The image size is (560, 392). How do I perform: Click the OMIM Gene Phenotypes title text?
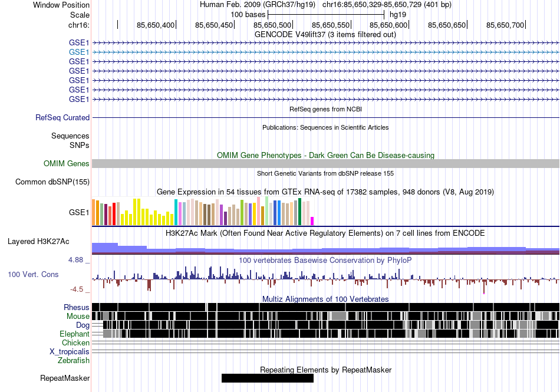click(326, 155)
